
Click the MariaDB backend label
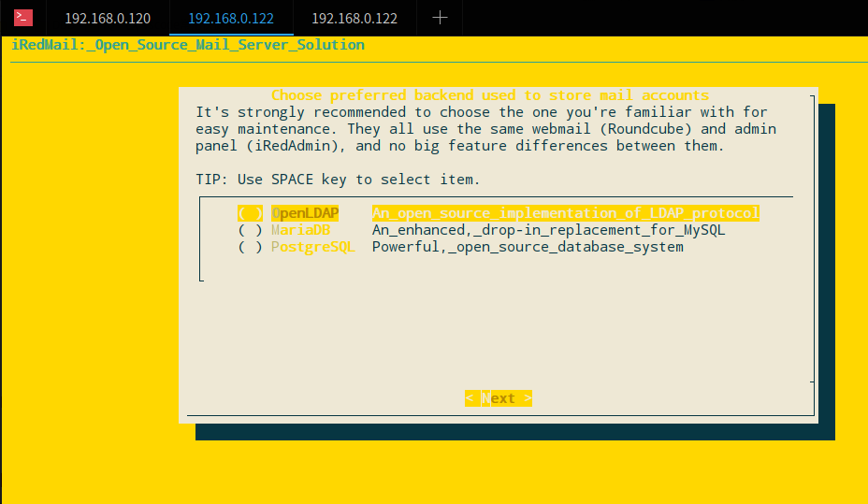[300, 230]
